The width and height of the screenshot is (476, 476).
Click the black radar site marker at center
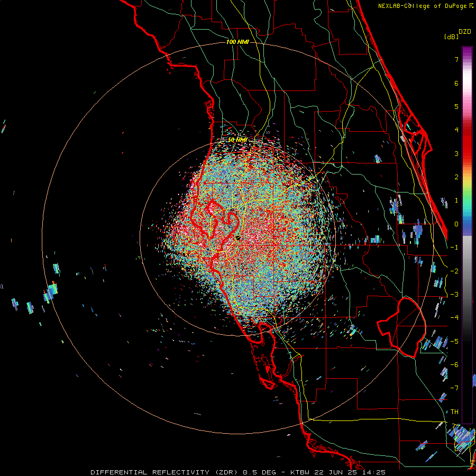238,239
